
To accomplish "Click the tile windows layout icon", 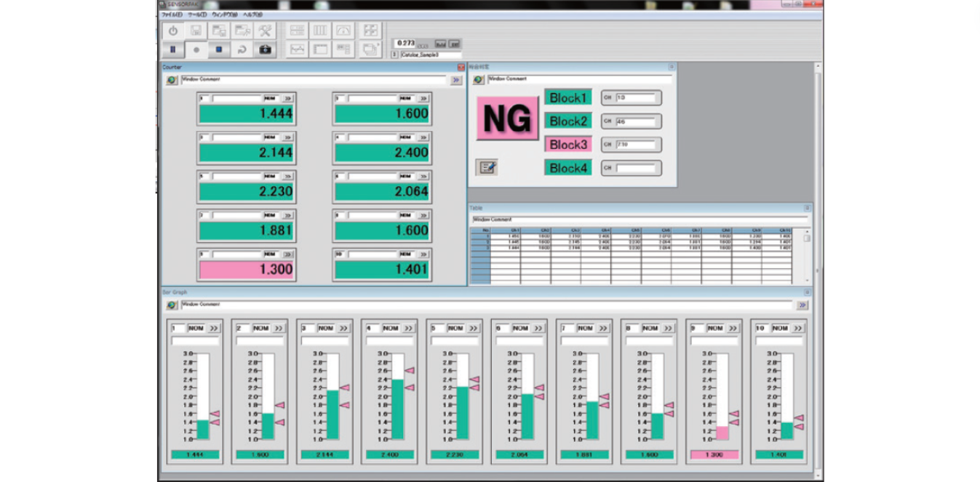I will 371,31.
